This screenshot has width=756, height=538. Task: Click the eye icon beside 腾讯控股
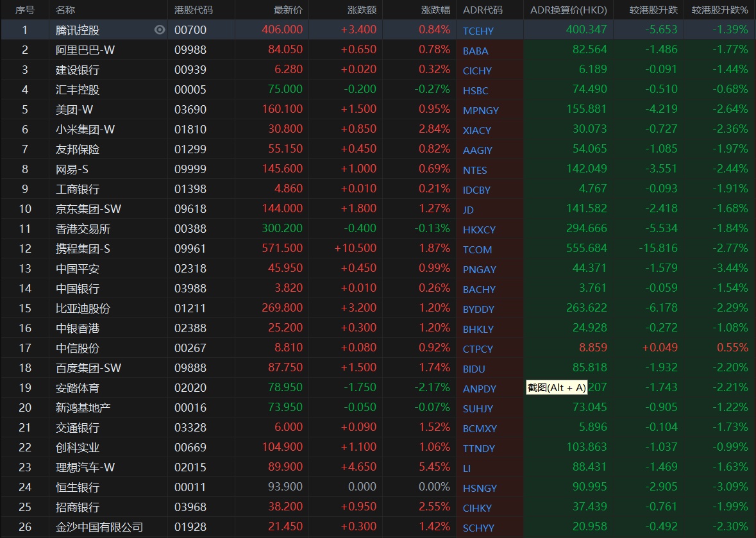pos(160,29)
